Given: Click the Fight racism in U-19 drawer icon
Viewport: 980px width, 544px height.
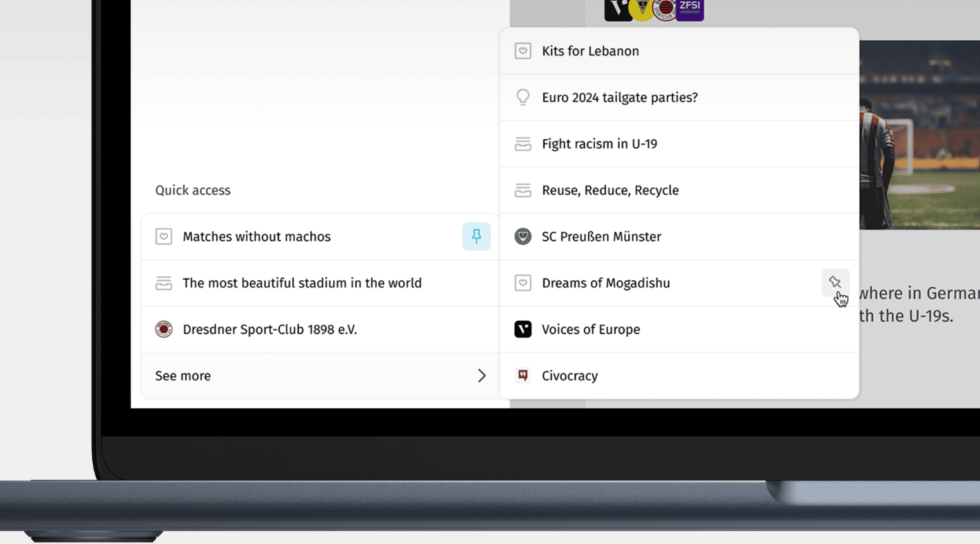Looking at the screenshot, I should [x=523, y=144].
